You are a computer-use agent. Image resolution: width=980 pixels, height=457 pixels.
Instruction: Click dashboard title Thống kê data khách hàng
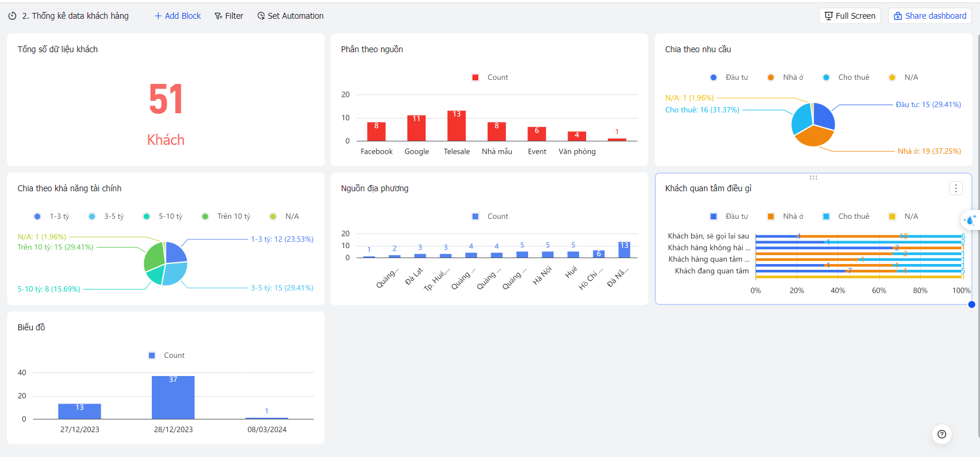point(75,16)
